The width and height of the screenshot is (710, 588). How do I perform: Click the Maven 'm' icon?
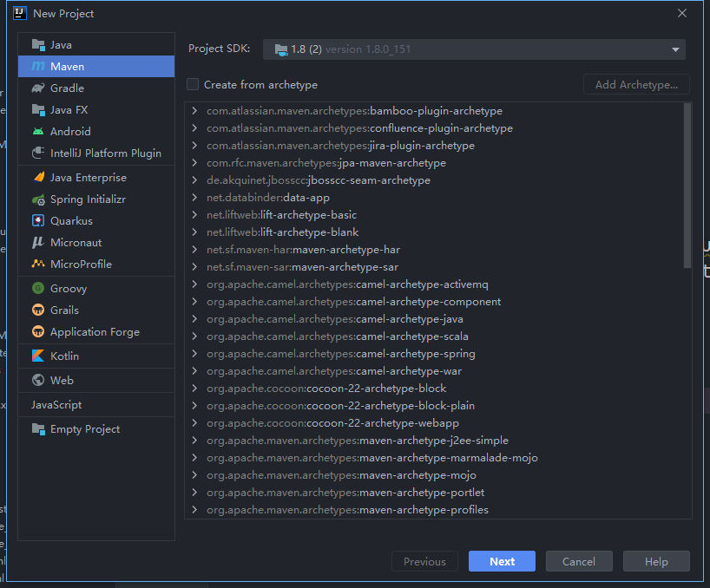point(38,67)
